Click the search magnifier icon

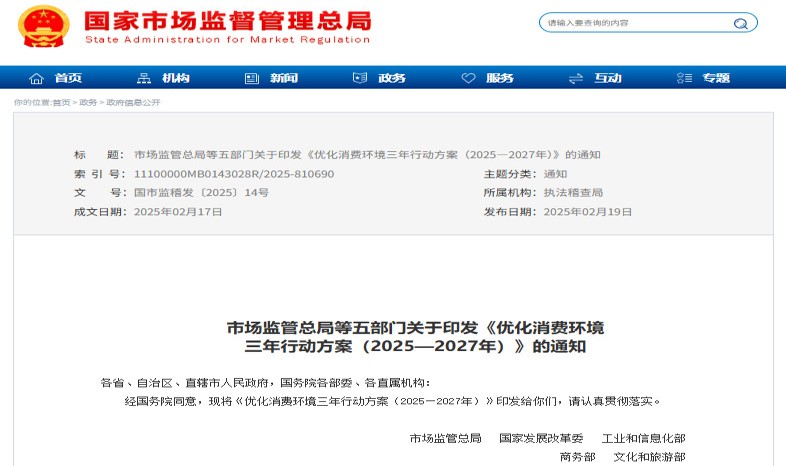[740, 23]
